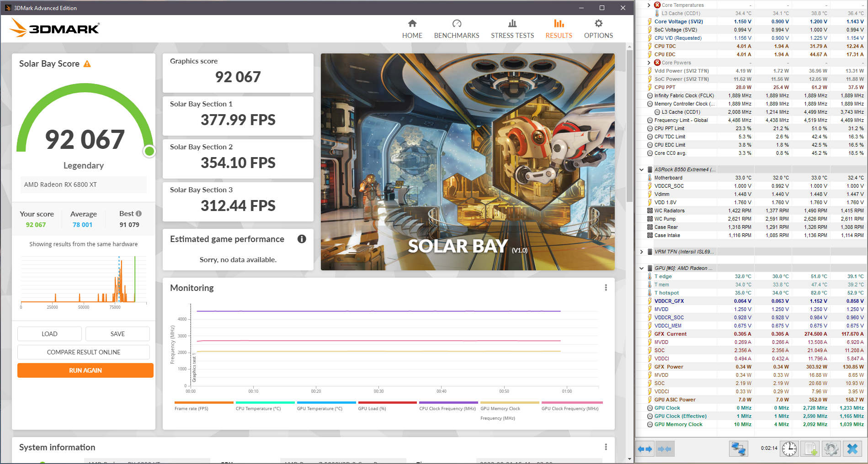Open HWiNFO sensor settings gear
Screen dimensions: 868x464
831,449
